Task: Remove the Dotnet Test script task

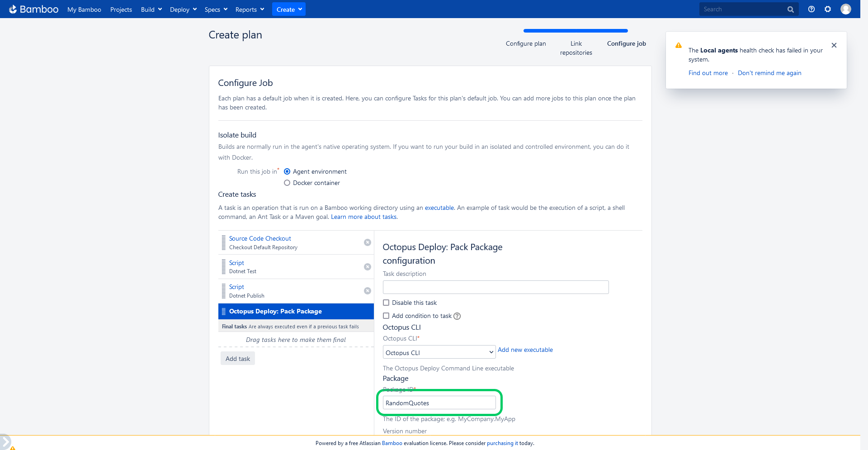Action: (x=368, y=267)
